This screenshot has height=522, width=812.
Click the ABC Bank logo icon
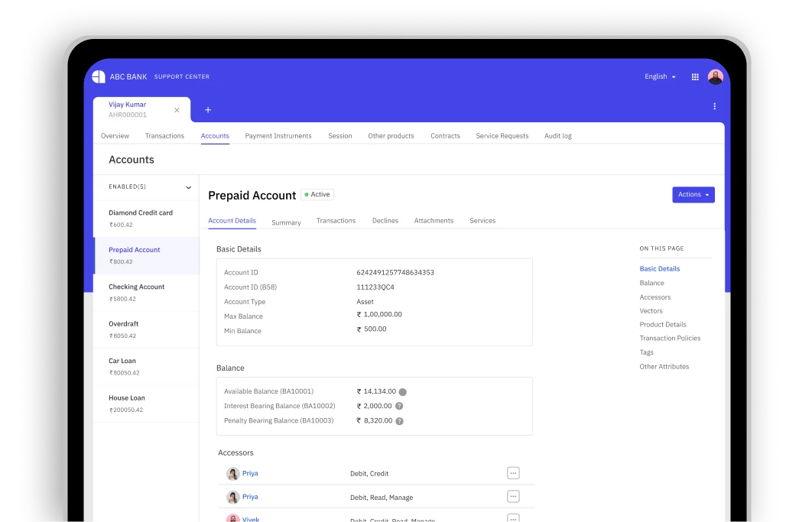(99, 76)
